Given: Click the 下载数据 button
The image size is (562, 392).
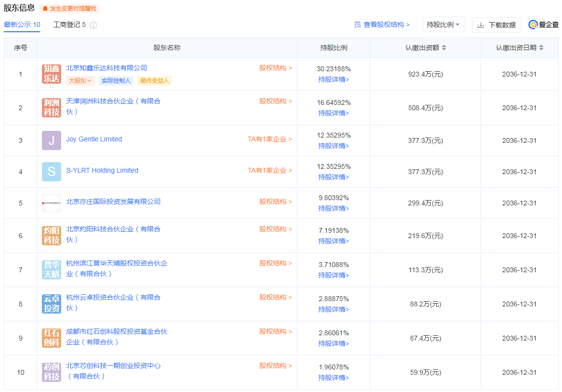Looking at the screenshot, I should point(497,25).
